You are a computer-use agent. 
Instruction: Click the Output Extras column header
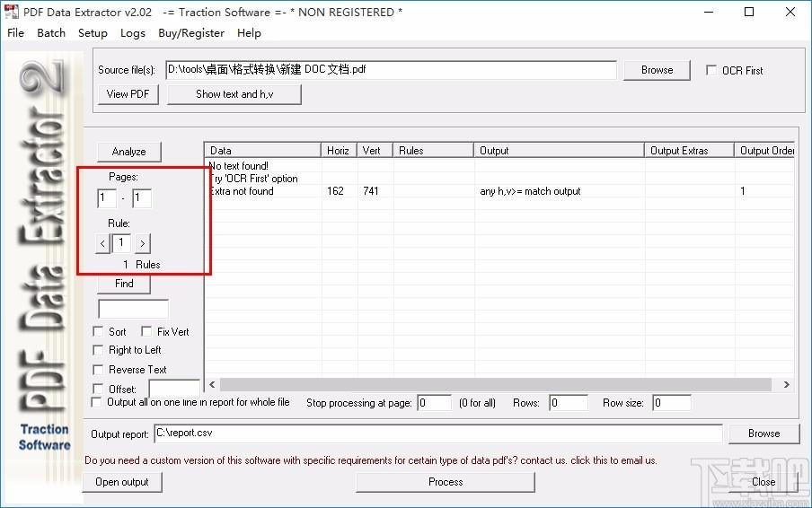click(689, 151)
